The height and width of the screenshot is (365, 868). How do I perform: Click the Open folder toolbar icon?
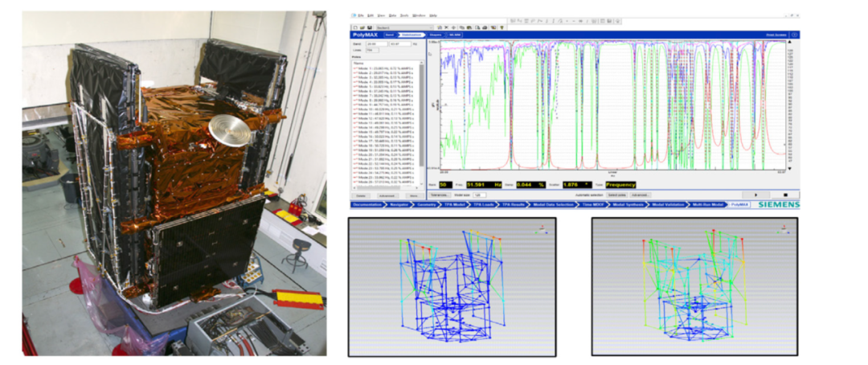click(x=362, y=27)
